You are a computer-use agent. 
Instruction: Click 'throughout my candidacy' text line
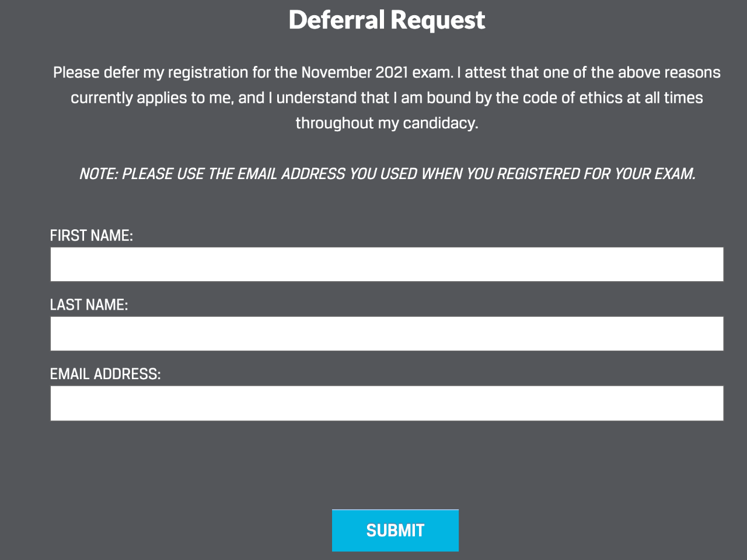(386, 123)
